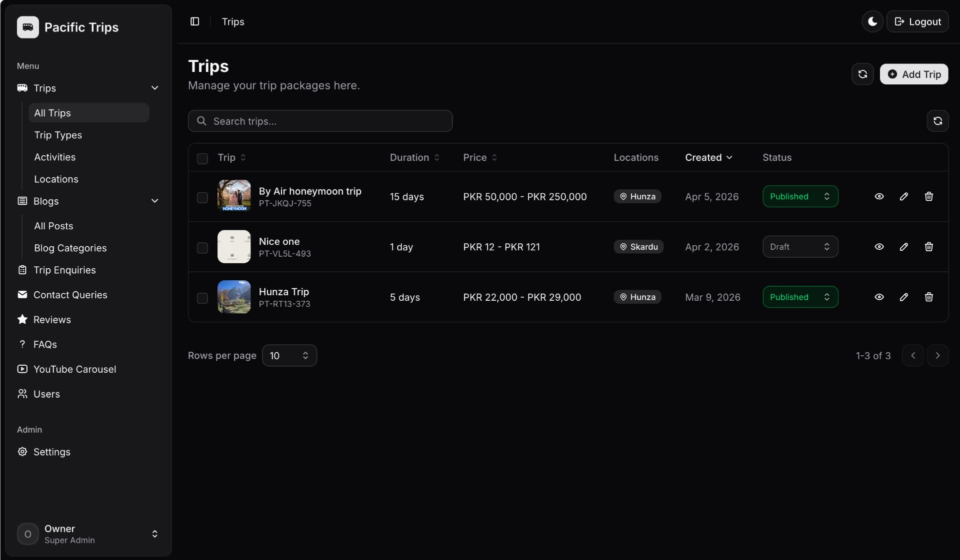Image resolution: width=960 pixels, height=560 pixels.
Task: Open status dropdown for By Air honeymoon trip
Action: (x=800, y=196)
